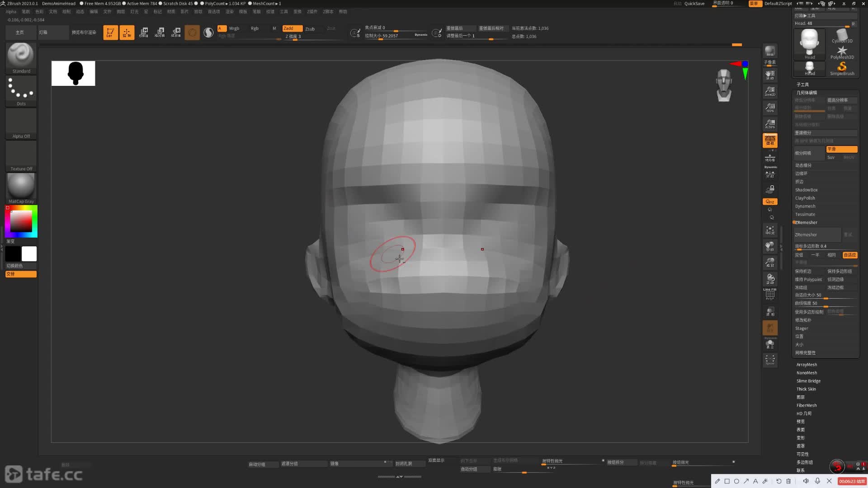This screenshot has height=488, width=868.
Task: Expand the NanoMesh section
Action: [x=807, y=373]
